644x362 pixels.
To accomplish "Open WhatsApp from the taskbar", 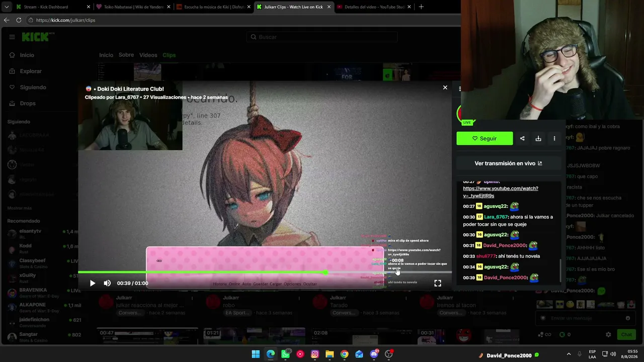I will pos(286,354).
